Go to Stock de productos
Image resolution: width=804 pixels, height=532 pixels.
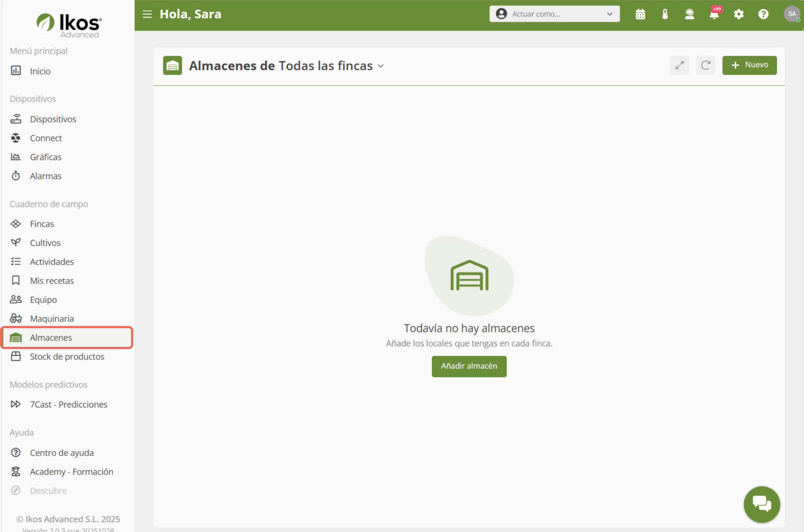(x=67, y=357)
